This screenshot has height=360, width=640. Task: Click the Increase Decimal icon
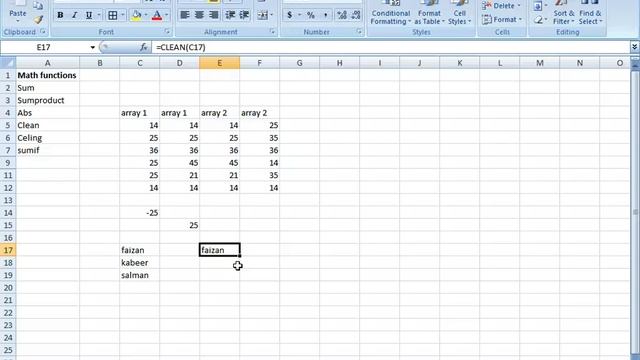(x=342, y=16)
